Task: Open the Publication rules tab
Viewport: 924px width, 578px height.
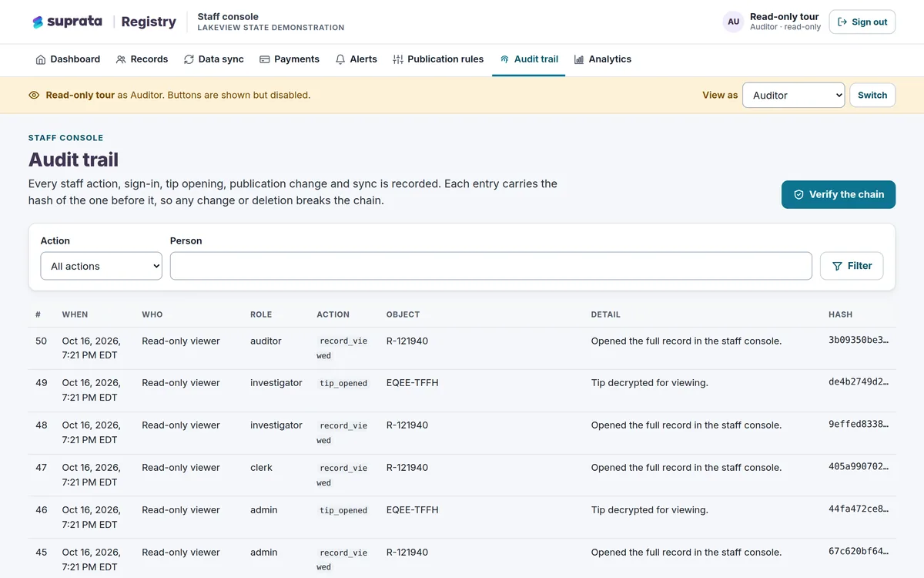Action: tap(438, 59)
